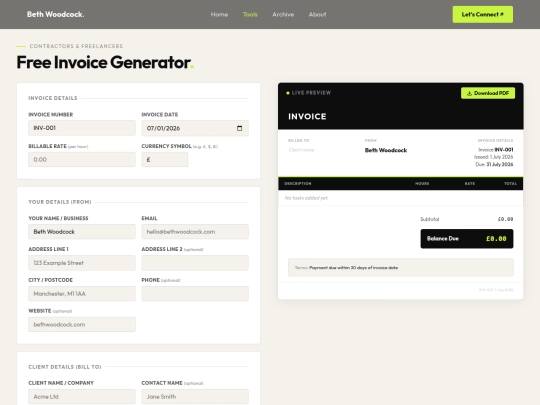The image size is (540, 405).
Task: Click the Subtotal amount £0.00
Action: tap(505, 219)
